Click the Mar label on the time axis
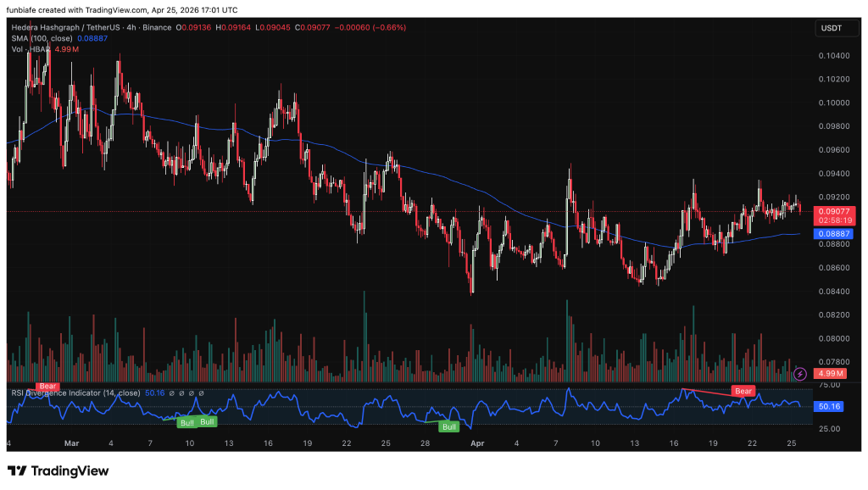868x490 pixels. click(71, 443)
